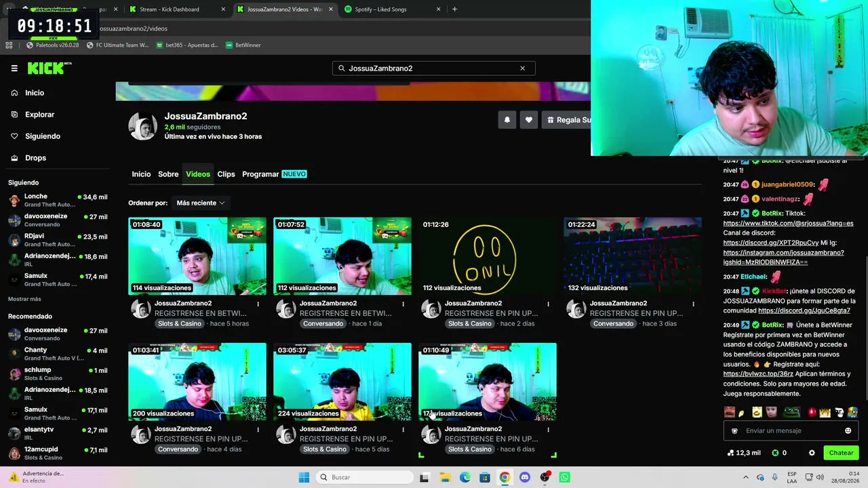Click Slots & Casino tag on 6 días video
Image resolution: width=868 pixels, height=488 pixels.
(470, 449)
